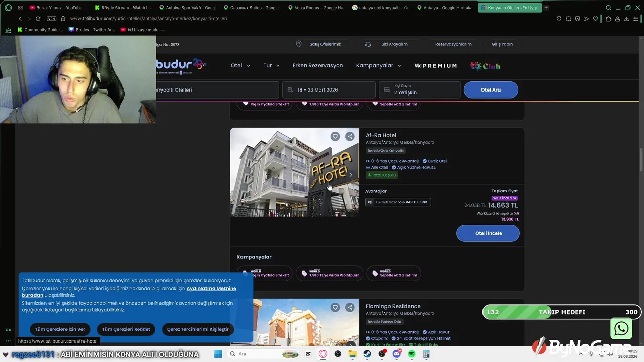Open the CapCut taskbar app
644x362 pixels.
click(308, 354)
